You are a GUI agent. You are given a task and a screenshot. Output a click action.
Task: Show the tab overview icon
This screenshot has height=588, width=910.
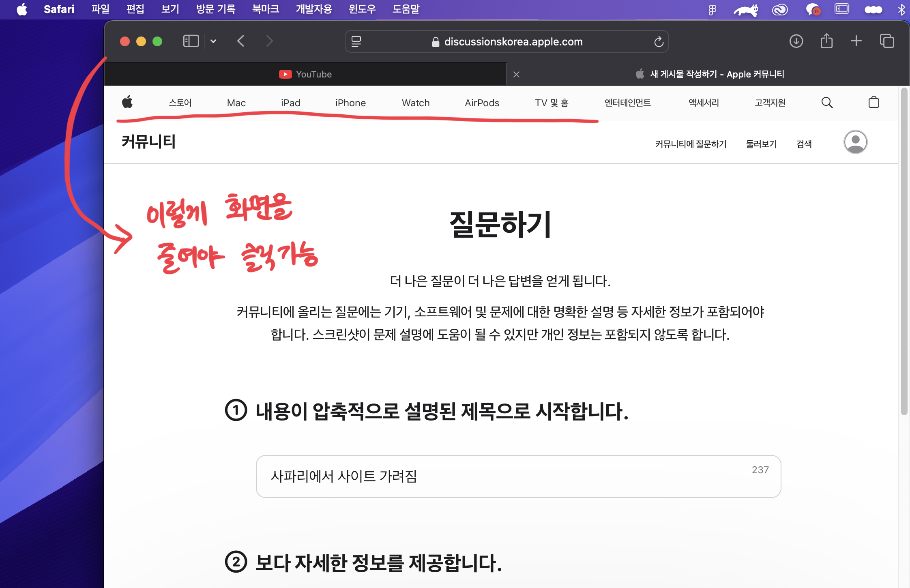tap(887, 41)
